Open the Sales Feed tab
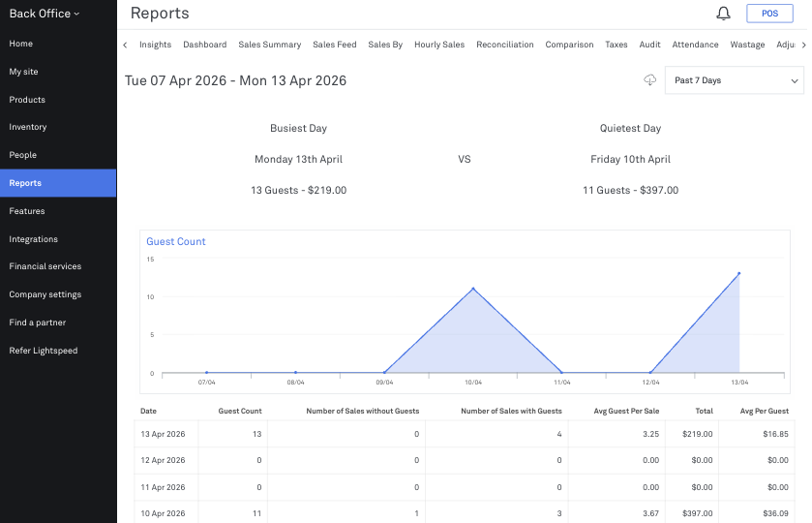Image resolution: width=812 pixels, height=523 pixels. [335, 45]
